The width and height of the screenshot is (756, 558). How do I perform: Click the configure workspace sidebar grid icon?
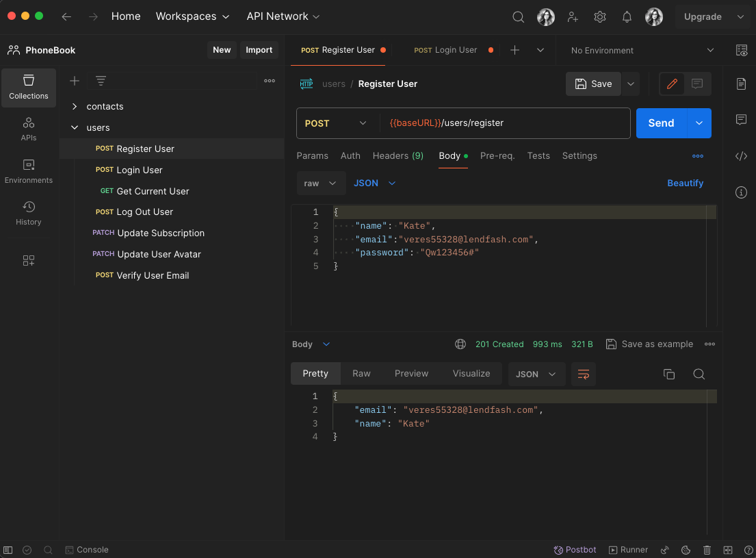(29, 261)
